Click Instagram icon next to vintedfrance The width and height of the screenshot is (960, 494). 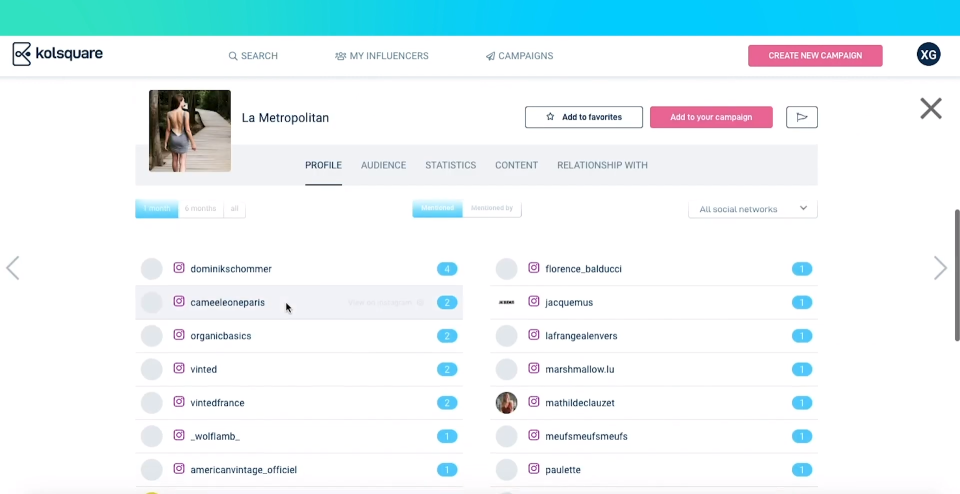point(179,402)
